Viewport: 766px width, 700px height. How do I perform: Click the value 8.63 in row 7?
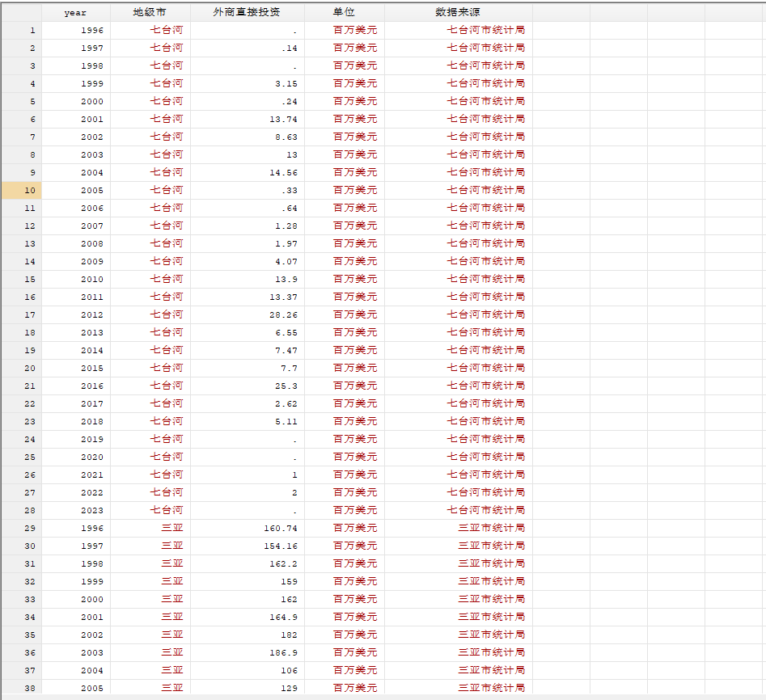[x=286, y=137]
